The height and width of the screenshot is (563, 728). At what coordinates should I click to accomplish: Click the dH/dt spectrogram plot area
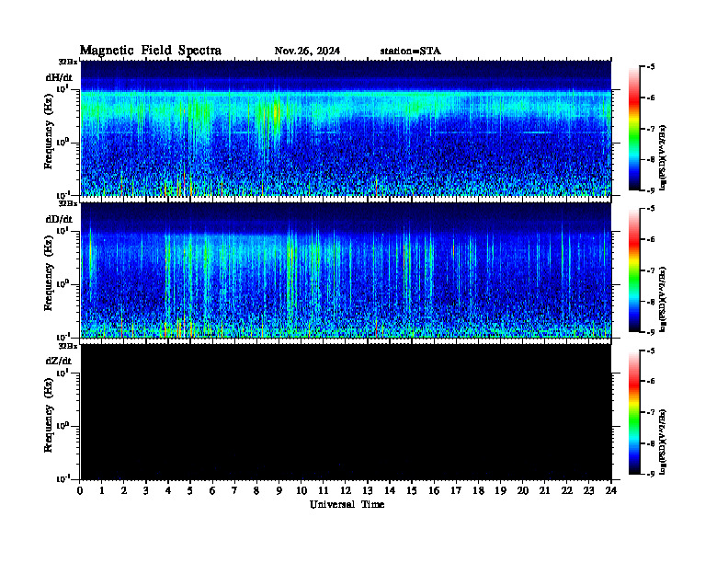coord(346,128)
